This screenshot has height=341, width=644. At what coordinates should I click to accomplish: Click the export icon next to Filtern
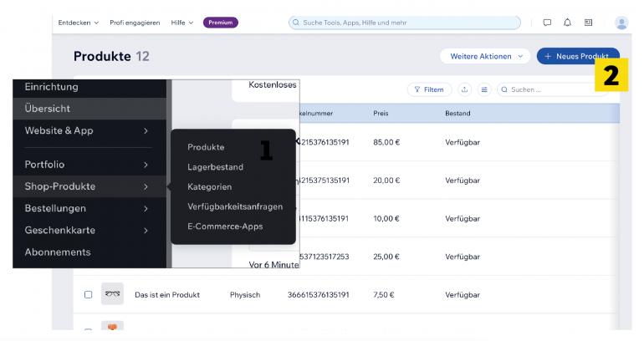[x=464, y=89]
